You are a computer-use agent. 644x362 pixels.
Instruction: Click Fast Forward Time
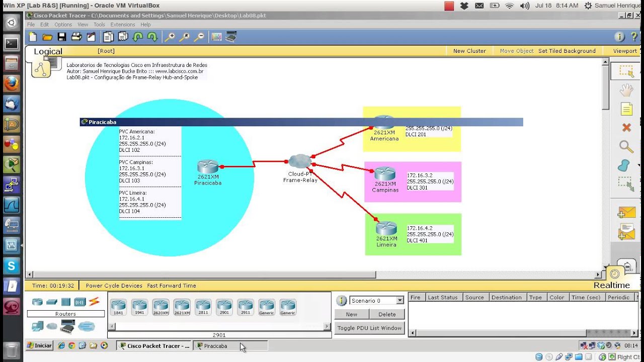(172, 286)
